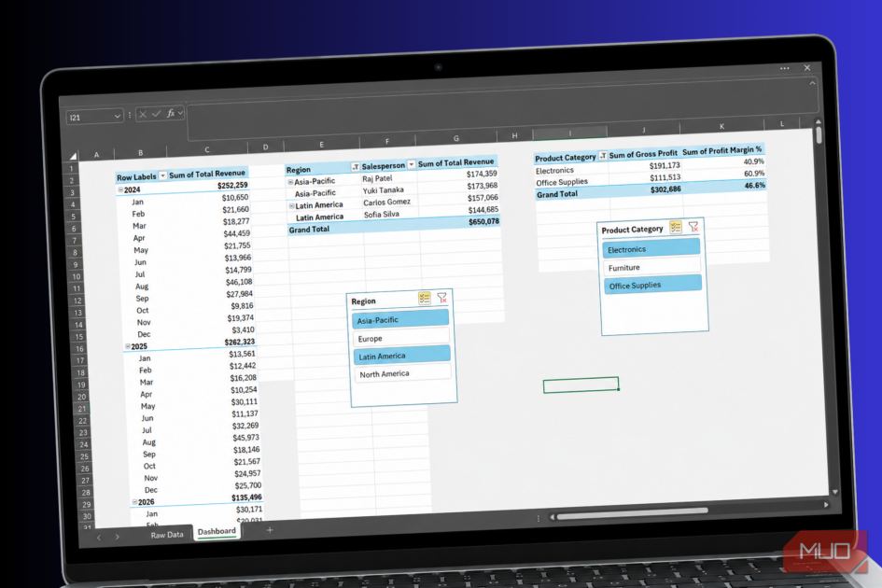Select row 21 header
882x588 pixels.
[x=81, y=409]
